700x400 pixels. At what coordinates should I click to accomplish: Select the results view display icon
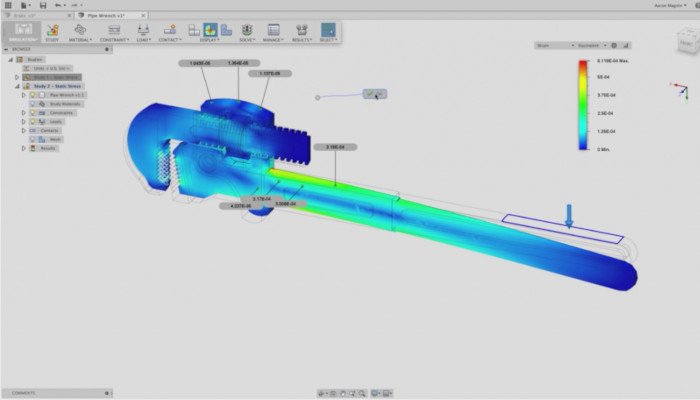pos(210,30)
